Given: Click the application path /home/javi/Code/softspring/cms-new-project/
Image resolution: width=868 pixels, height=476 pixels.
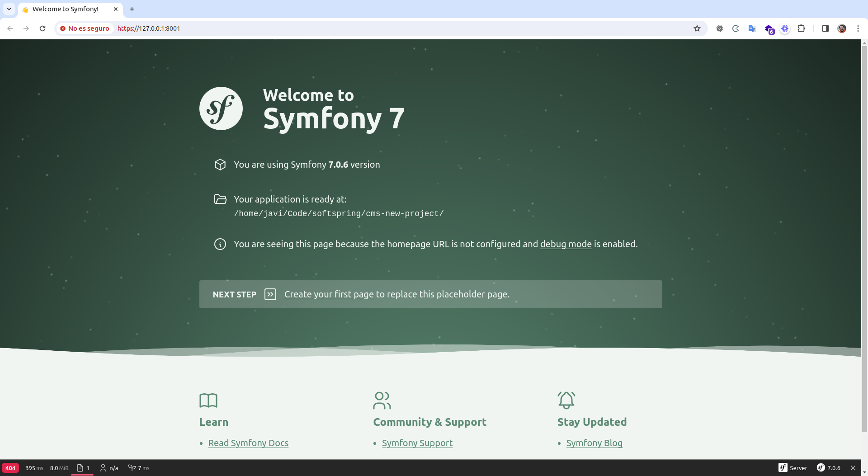Looking at the screenshot, I should click(x=339, y=213).
